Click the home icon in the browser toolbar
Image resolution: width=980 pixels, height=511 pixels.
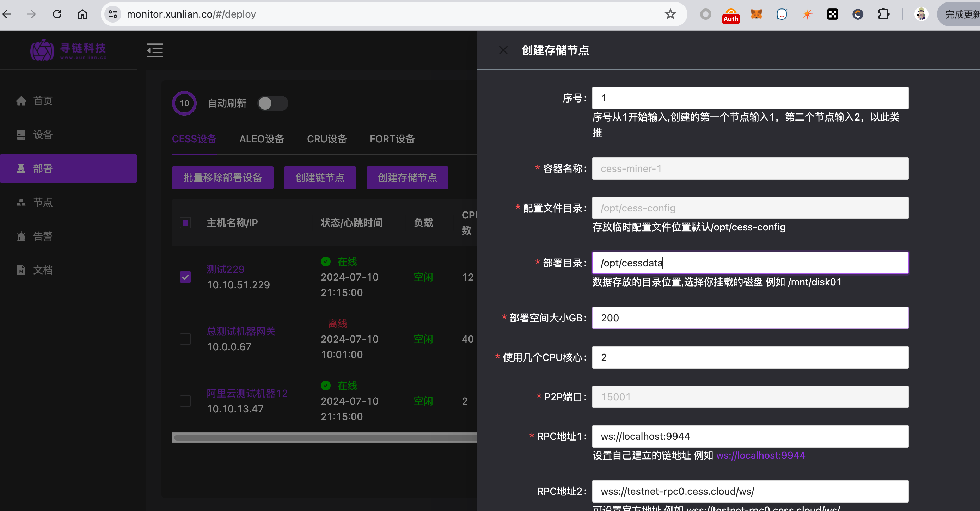[x=82, y=14]
